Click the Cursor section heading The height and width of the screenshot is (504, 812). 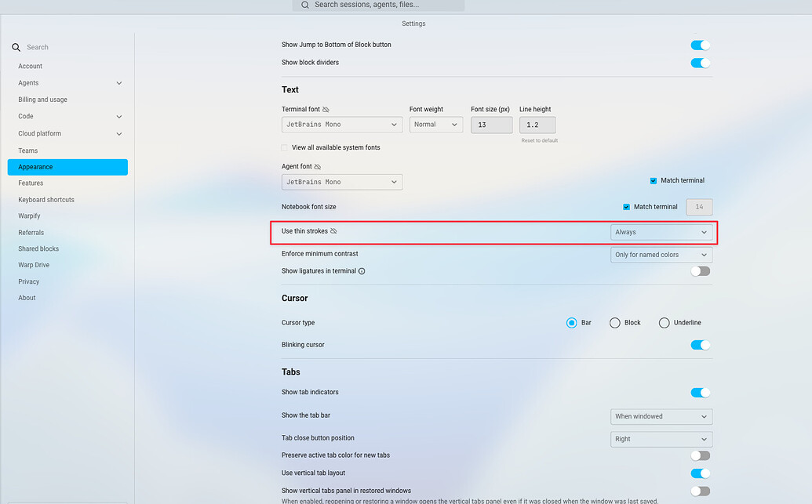coord(295,299)
